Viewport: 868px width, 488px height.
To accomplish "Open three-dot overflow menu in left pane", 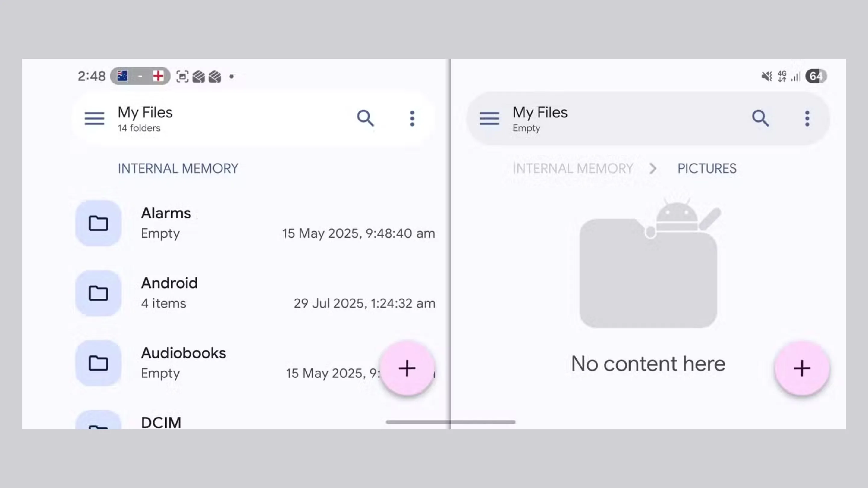I will [x=412, y=119].
